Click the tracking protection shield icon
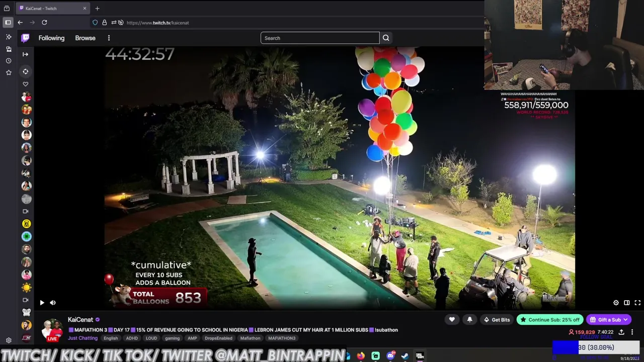 point(95,23)
